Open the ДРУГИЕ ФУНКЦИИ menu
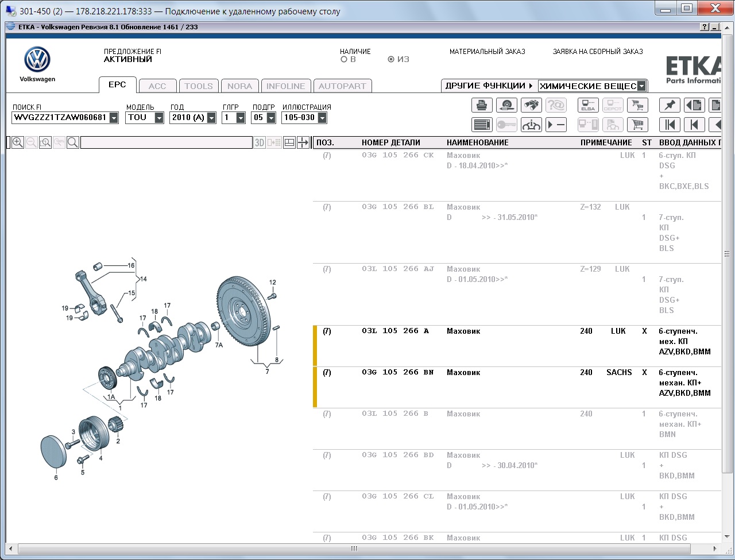The height and width of the screenshot is (560, 735). tap(489, 86)
